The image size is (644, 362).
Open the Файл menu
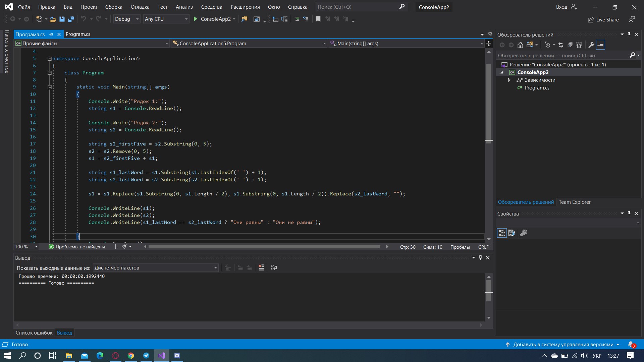coord(24,7)
